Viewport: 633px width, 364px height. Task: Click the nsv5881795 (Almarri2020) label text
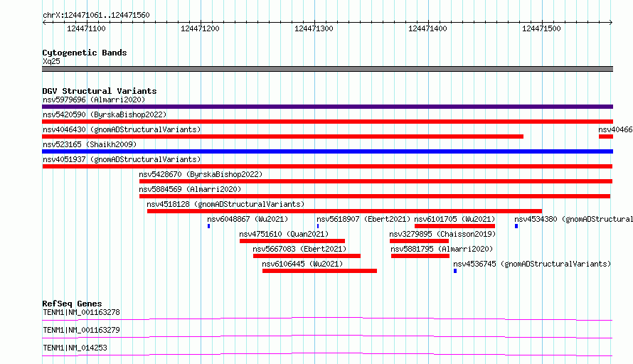pyautogui.click(x=442, y=249)
